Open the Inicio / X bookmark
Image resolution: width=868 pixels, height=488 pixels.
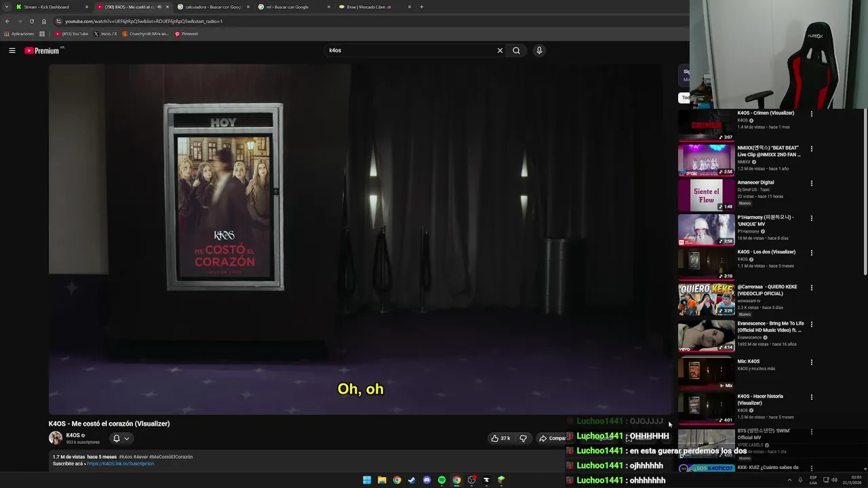coord(105,34)
